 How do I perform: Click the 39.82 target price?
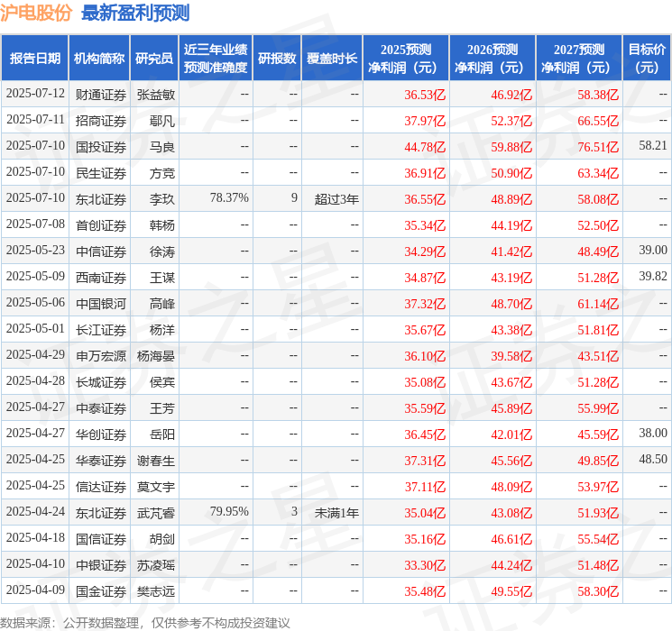[653, 277]
